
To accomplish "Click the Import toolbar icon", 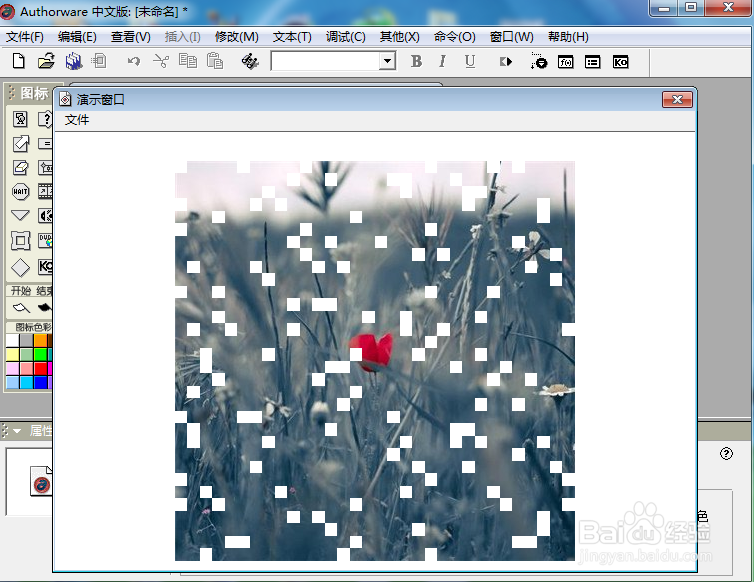I will pyautogui.click(x=99, y=61).
